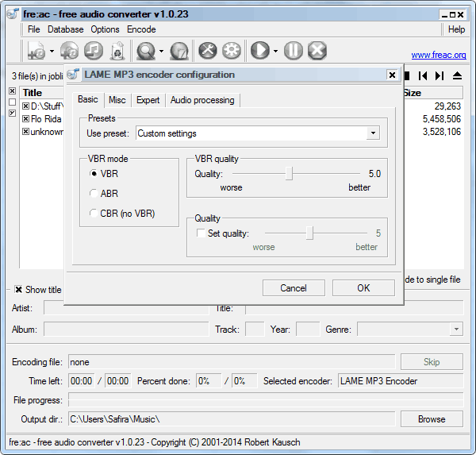Remove selected track icon (single music note)
The image size is (476, 455).
click(94, 51)
